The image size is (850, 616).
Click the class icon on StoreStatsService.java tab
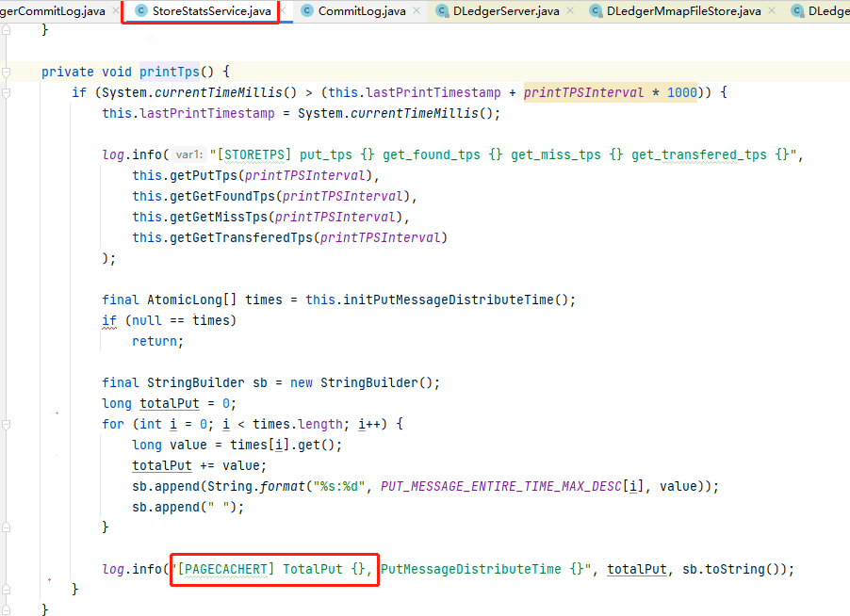[x=141, y=11]
